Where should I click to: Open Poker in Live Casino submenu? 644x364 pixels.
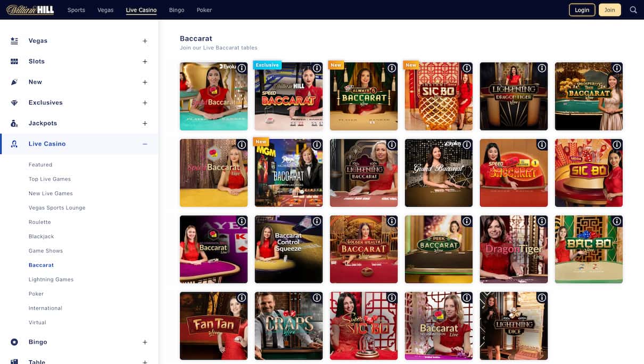pos(36,294)
